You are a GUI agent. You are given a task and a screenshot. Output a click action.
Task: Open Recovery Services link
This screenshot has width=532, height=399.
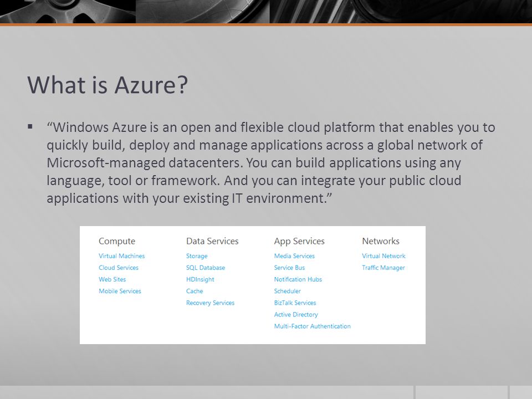click(211, 303)
